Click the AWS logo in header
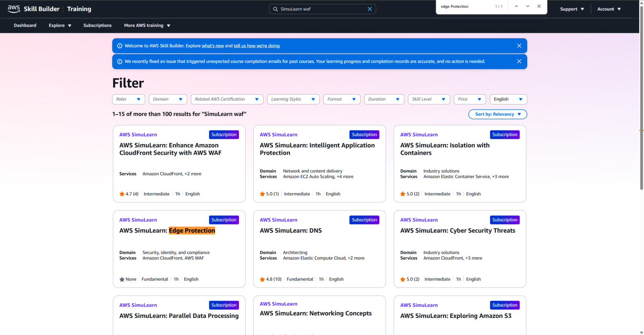Screen dimensions: 644x335 click(14, 9)
